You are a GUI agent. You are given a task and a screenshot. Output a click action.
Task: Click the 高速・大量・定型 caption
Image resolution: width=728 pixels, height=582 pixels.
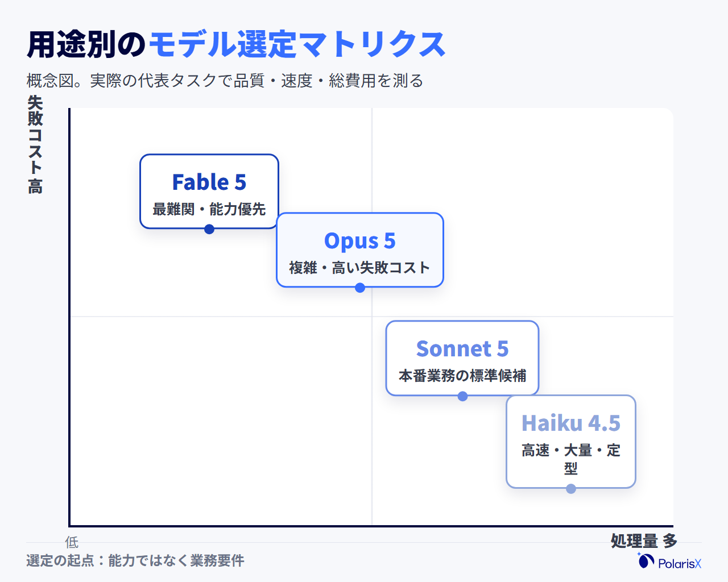tap(571, 459)
